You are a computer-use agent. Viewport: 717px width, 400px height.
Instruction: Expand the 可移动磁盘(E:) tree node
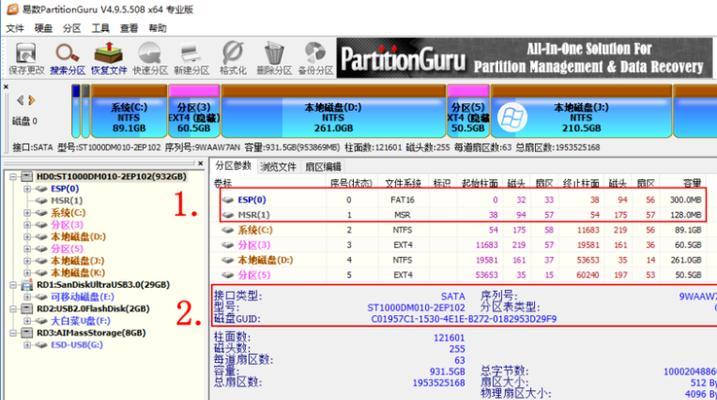click(x=27, y=297)
